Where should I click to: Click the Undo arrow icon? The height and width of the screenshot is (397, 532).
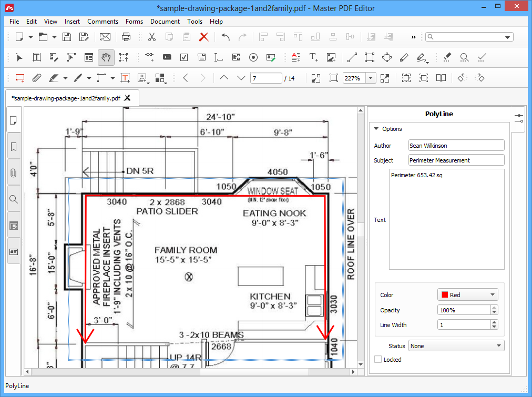[226, 37]
